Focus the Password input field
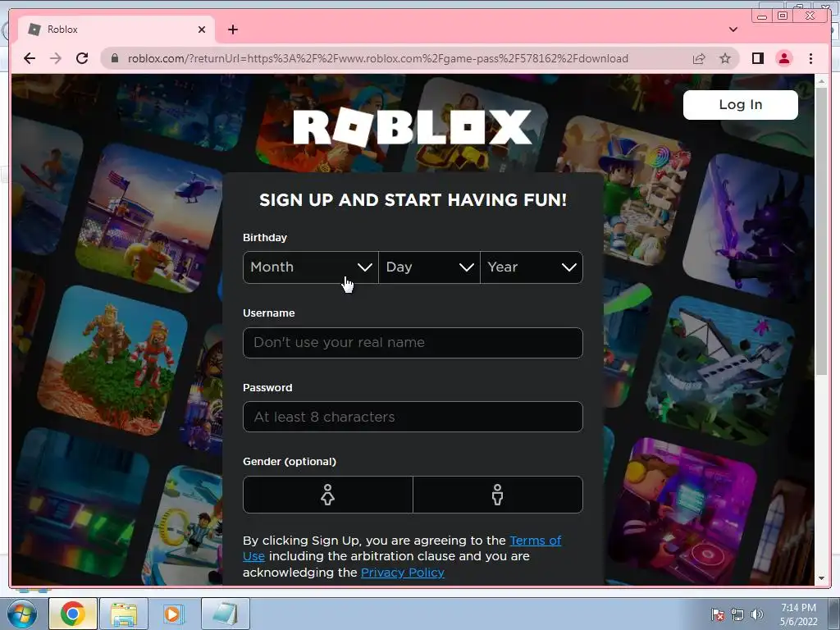This screenshot has height=630, width=840. pyautogui.click(x=413, y=417)
